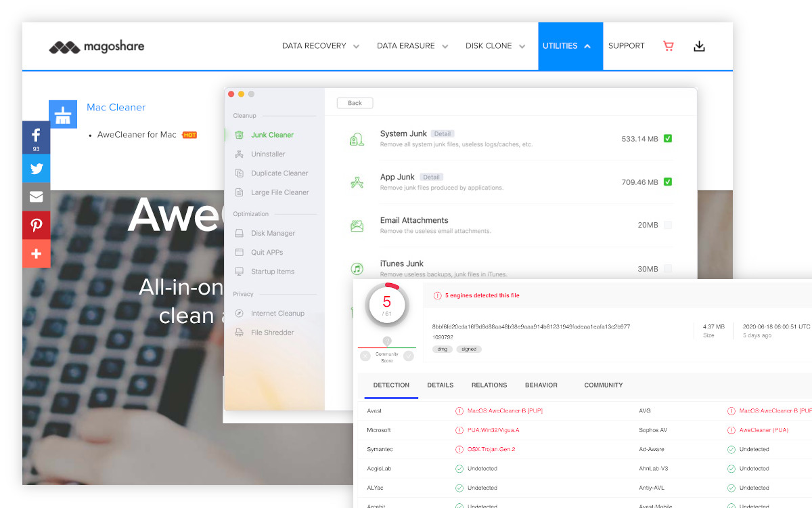Viewport: 812px width, 508px height.
Task: Switch to the RELATIONS tab
Action: (489, 385)
